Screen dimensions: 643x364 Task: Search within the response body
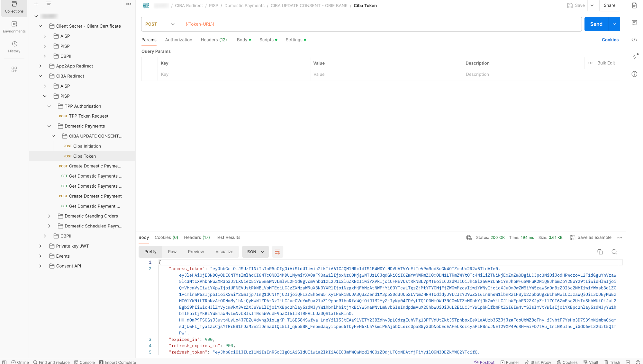pyautogui.click(x=614, y=252)
